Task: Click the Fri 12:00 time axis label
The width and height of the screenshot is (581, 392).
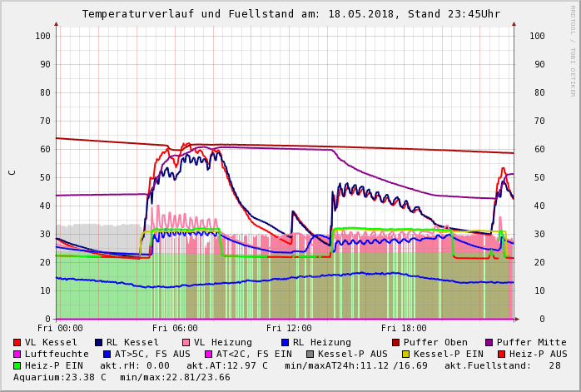Action: point(289,328)
